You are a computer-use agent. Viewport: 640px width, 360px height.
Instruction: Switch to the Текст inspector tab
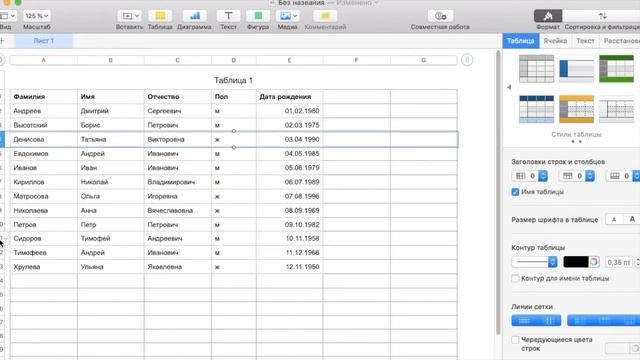pyautogui.click(x=585, y=41)
